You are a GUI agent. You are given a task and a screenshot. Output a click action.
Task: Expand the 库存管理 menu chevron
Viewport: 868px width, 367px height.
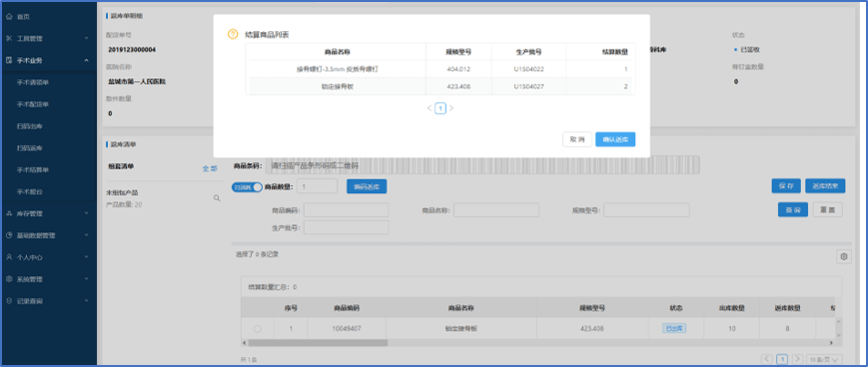[x=86, y=213]
